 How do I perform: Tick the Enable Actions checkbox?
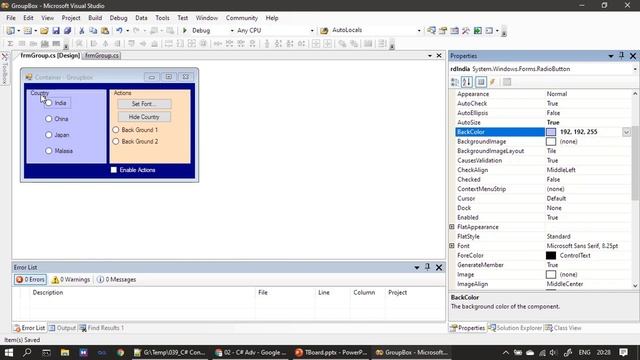[x=114, y=170]
